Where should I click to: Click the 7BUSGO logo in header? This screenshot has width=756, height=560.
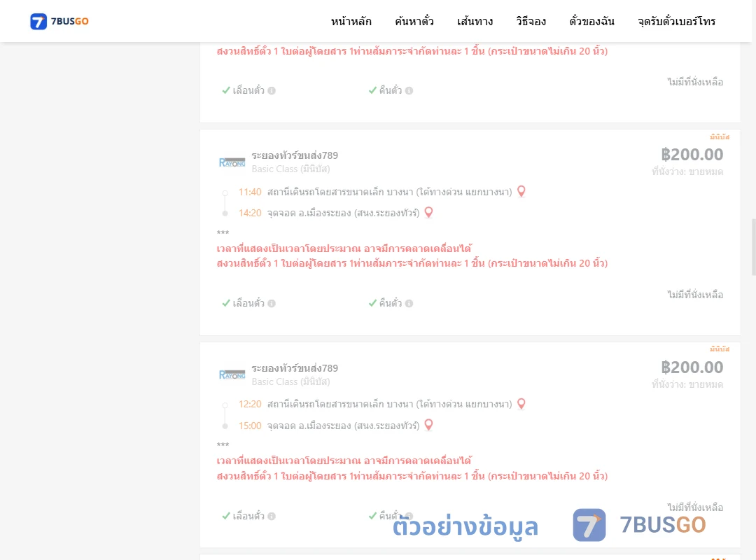59,21
